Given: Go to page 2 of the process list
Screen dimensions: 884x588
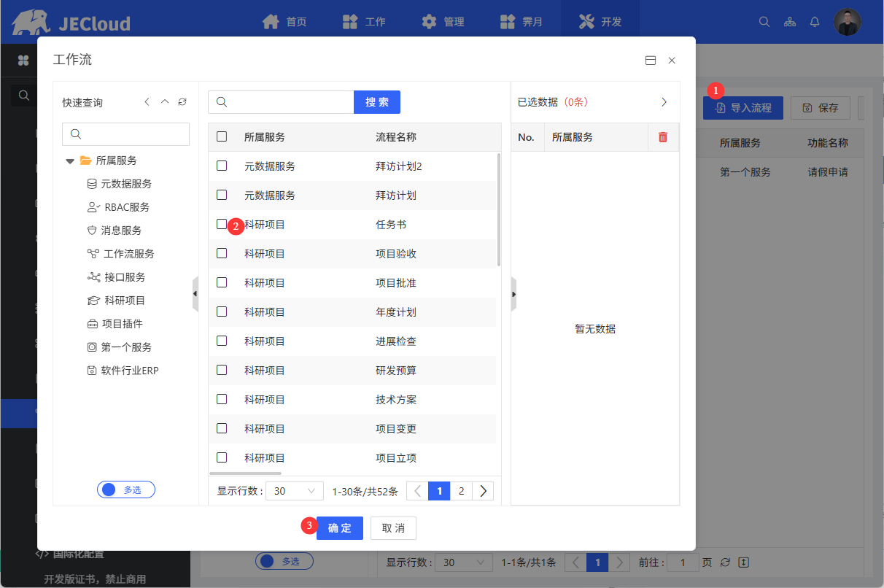Looking at the screenshot, I should point(461,491).
